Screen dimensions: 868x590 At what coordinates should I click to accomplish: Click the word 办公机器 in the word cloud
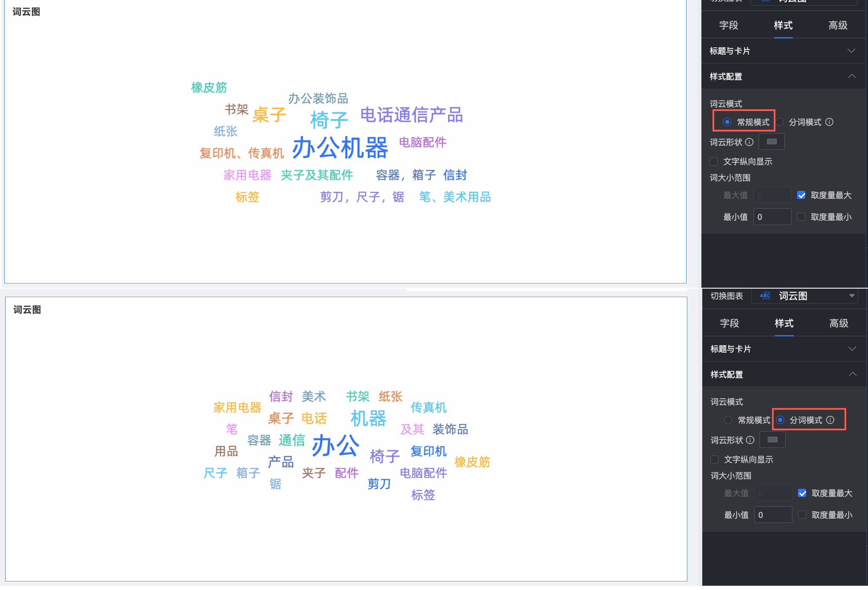click(x=340, y=148)
